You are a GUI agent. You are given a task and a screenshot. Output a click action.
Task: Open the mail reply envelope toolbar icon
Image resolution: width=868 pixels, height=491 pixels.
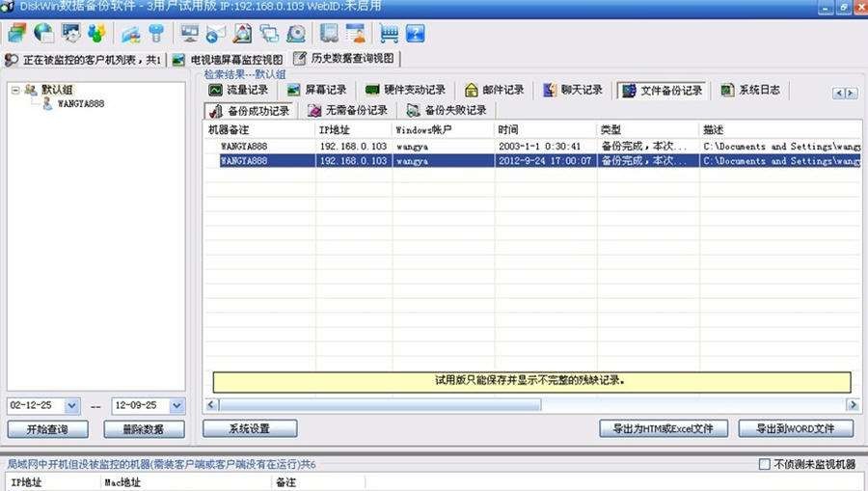[x=215, y=34]
